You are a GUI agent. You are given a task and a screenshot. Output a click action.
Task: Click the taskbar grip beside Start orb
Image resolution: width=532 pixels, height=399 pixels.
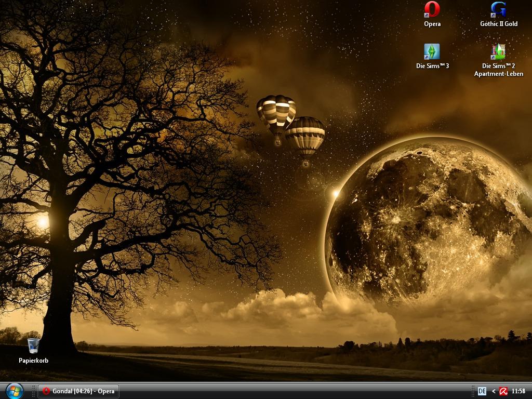pos(34,391)
